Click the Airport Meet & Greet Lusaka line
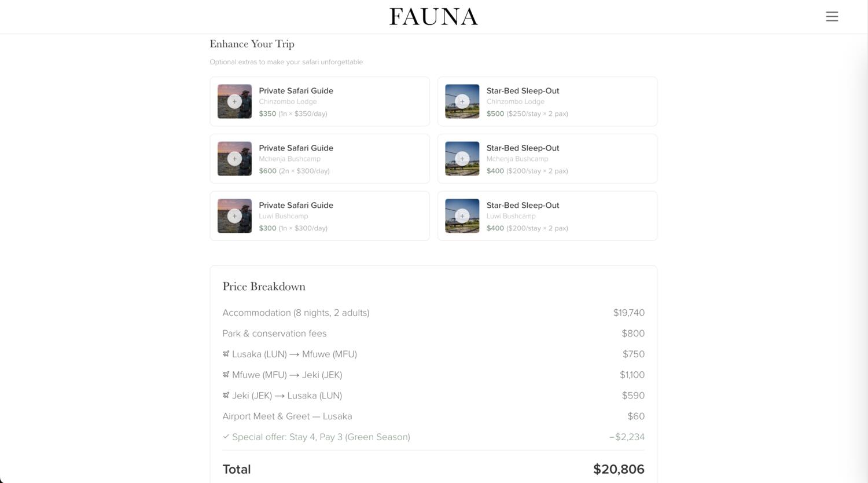Viewport: 868px width, 483px height. click(x=433, y=416)
